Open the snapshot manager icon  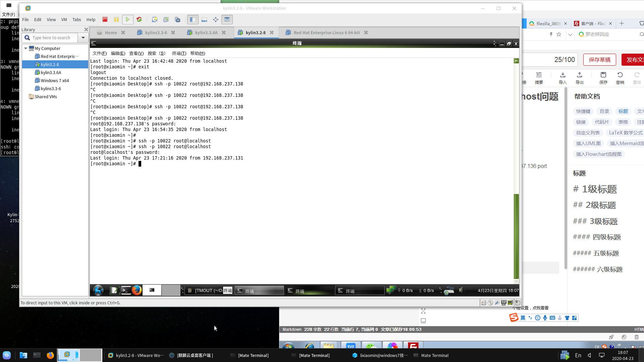click(x=177, y=19)
